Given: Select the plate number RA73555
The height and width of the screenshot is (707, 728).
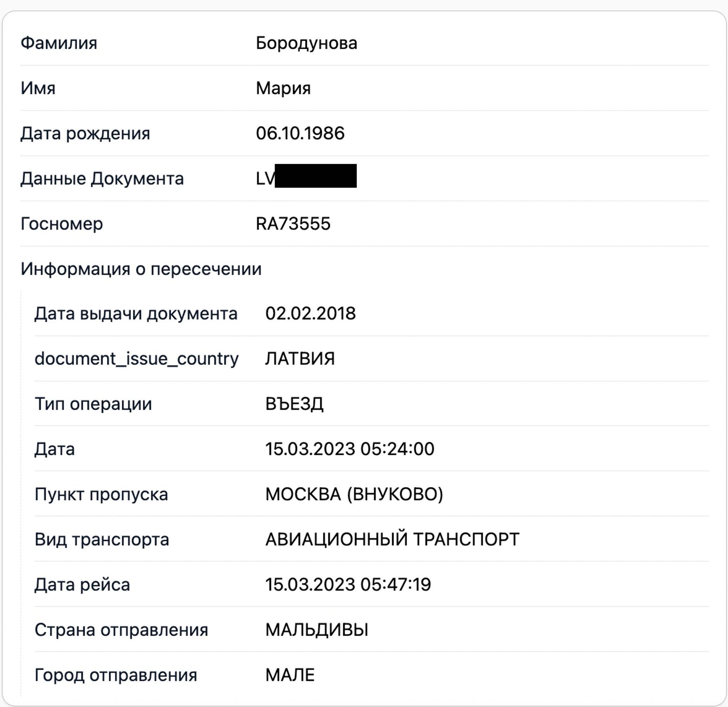Looking at the screenshot, I should [293, 224].
